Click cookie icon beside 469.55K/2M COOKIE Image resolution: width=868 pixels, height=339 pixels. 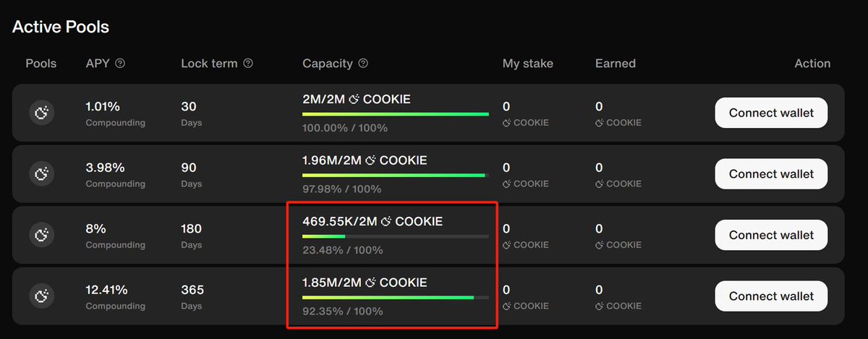[386, 221]
